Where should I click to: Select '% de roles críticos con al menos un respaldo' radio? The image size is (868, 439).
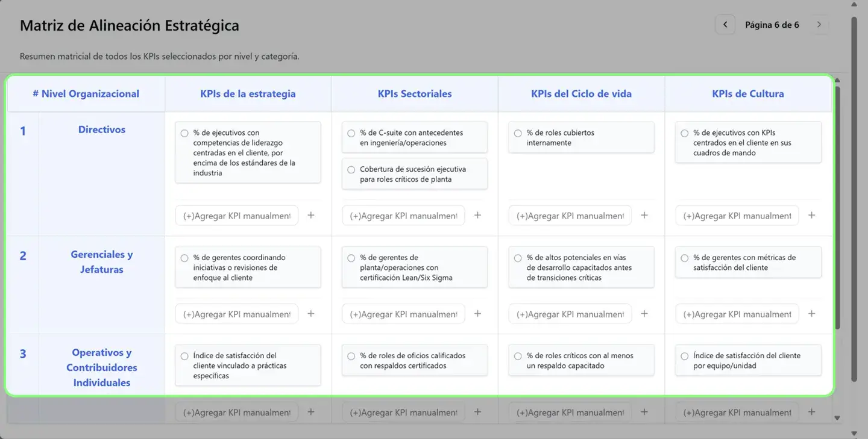coord(518,356)
